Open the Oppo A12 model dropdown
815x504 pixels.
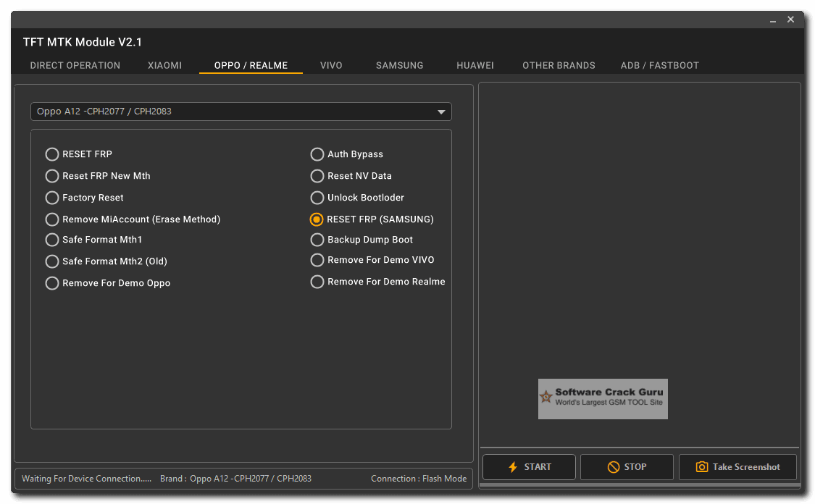click(241, 112)
